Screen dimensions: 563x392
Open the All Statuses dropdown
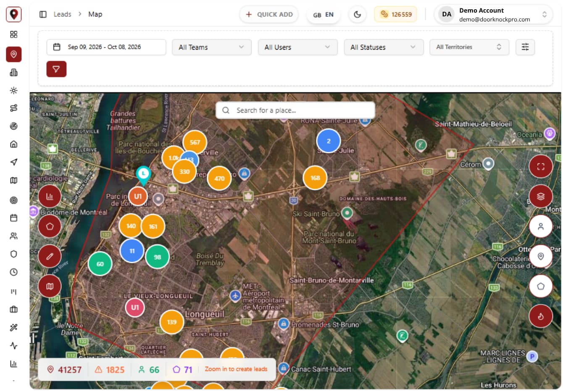pyautogui.click(x=384, y=47)
